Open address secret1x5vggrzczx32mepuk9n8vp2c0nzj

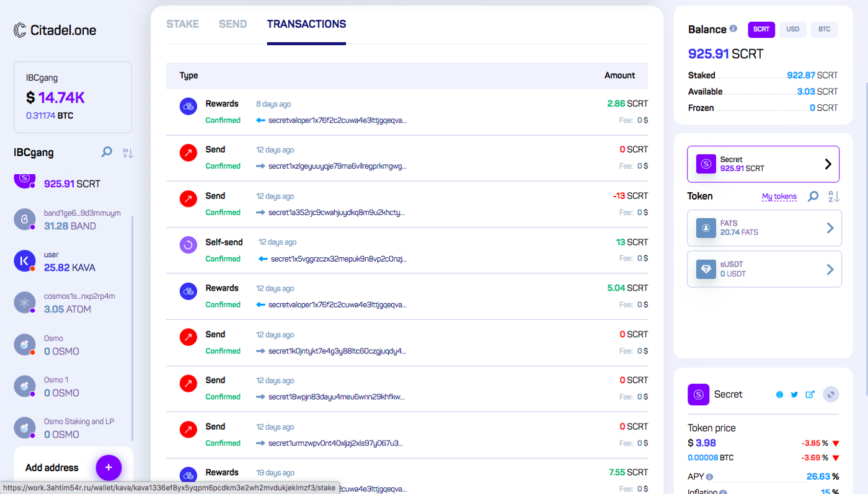pyautogui.click(x=339, y=258)
